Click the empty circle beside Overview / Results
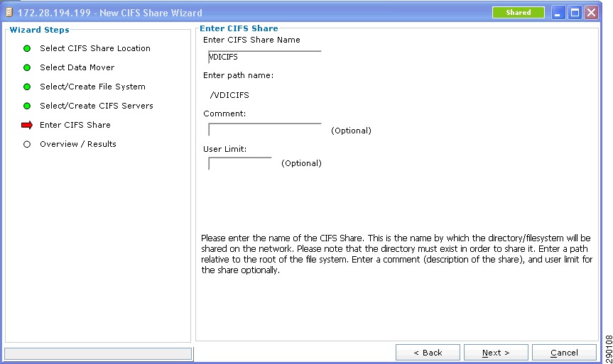Image resolution: width=613 pixels, height=364 pixels. (27, 144)
